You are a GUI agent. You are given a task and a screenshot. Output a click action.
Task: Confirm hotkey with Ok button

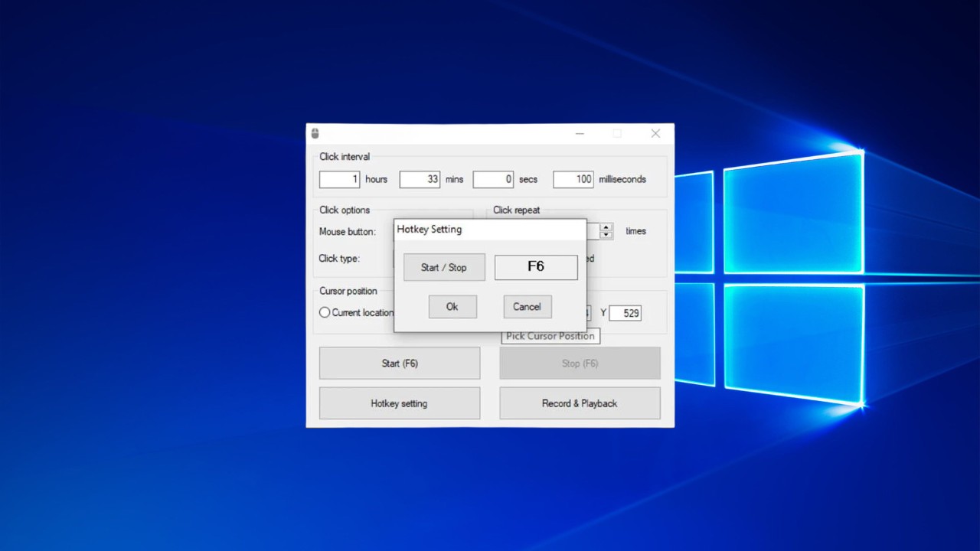(452, 307)
